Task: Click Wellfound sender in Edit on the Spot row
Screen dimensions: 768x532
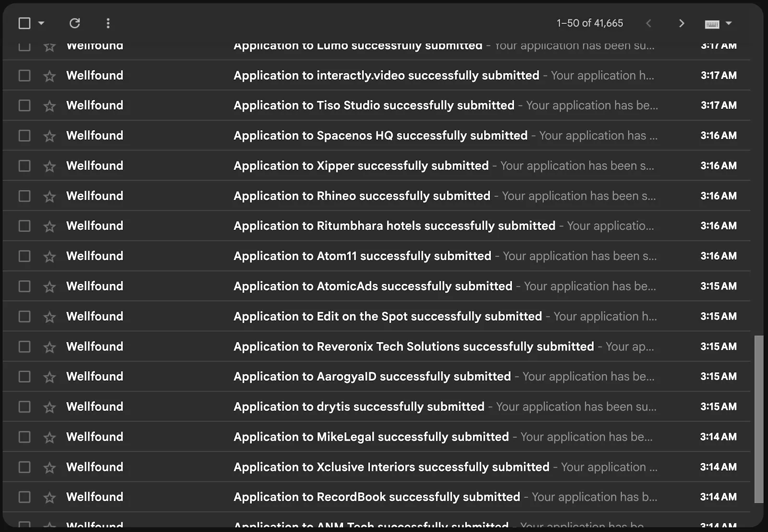Action: (95, 316)
